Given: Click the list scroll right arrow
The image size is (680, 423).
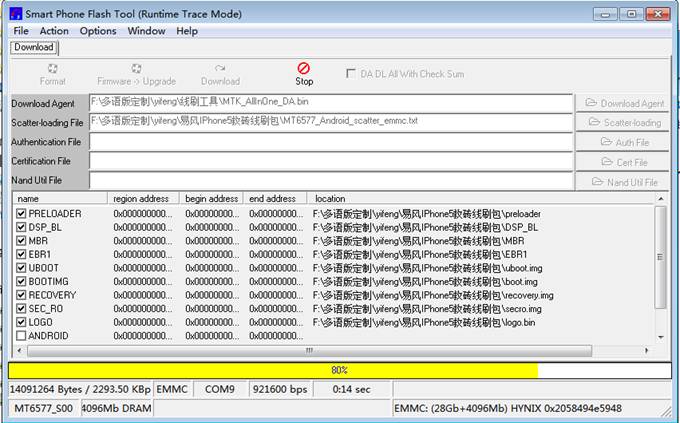Looking at the screenshot, I should click(646, 350).
